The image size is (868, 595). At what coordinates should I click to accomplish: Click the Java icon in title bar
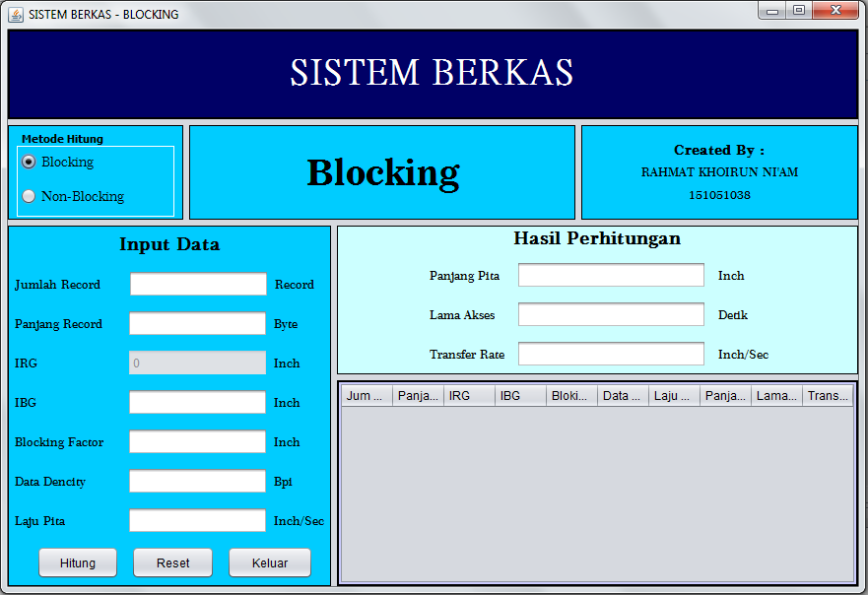(x=16, y=15)
